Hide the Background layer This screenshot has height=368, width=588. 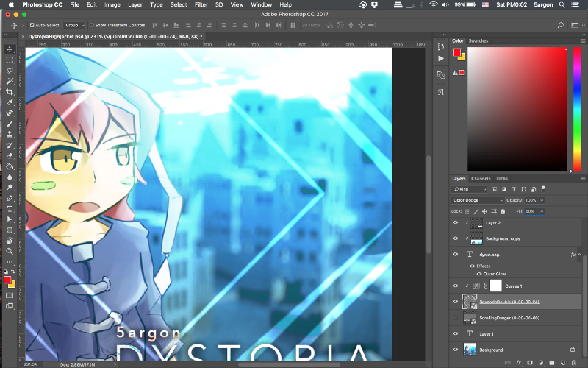tap(455, 350)
